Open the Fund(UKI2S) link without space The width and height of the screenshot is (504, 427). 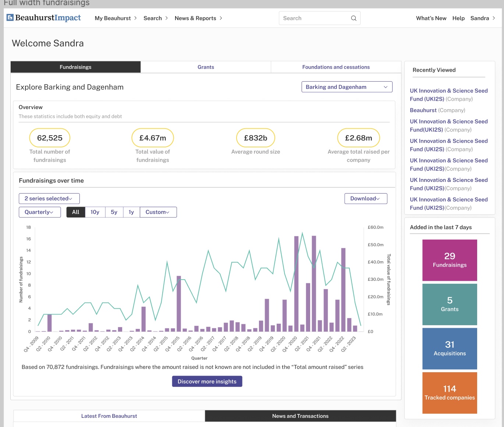point(448,126)
